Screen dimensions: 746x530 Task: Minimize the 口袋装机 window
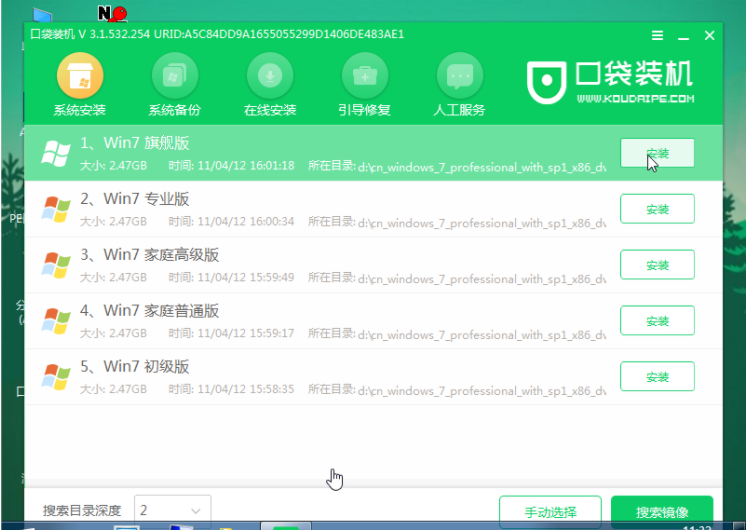point(684,36)
